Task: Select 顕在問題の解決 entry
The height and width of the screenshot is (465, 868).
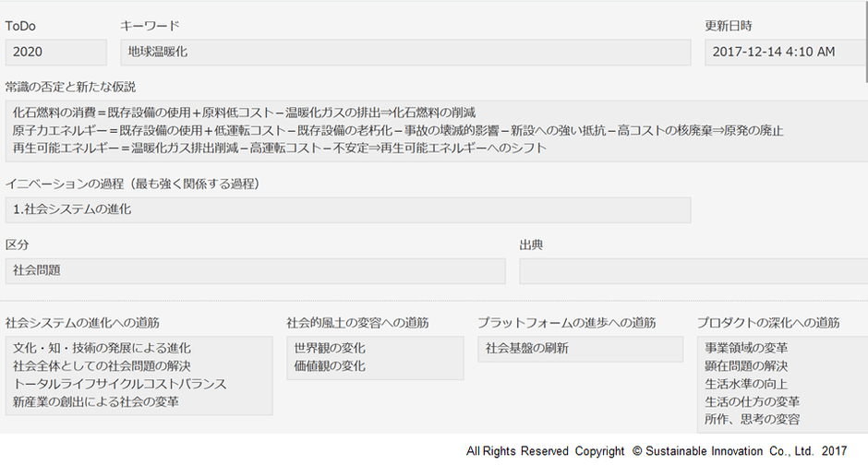Action: coord(746,366)
